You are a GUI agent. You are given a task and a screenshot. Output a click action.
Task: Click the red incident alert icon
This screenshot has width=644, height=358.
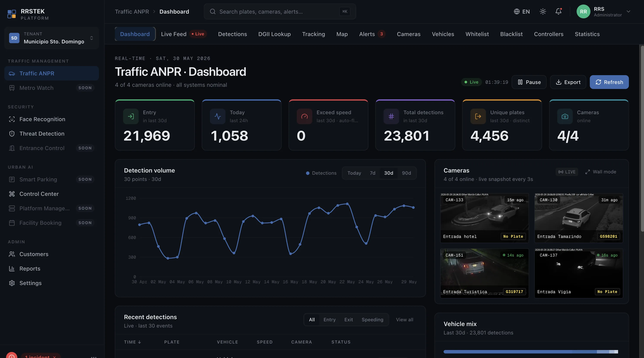pyautogui.click(x=11, y=355)
